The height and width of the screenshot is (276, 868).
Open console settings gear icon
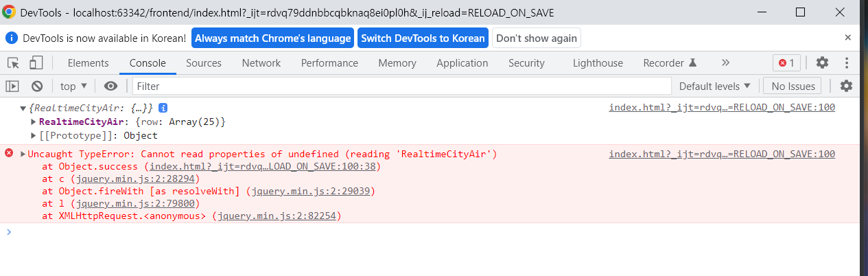point(847,86)
